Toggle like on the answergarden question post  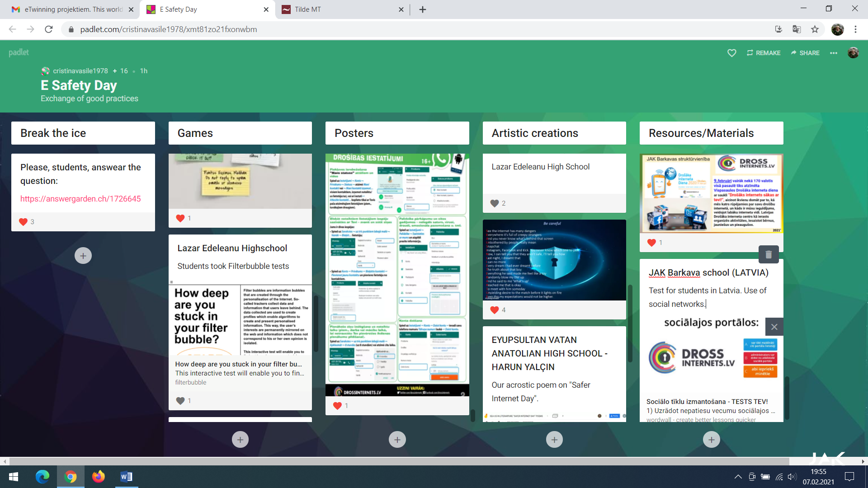[24, 222]
